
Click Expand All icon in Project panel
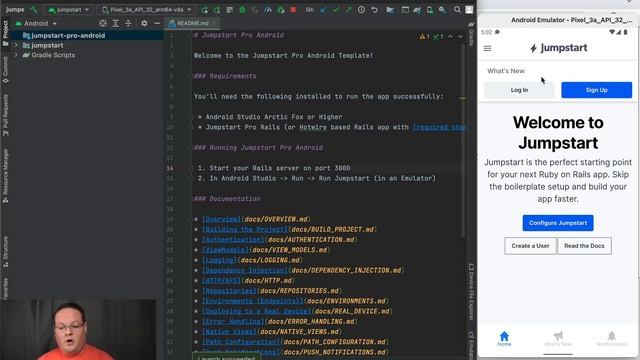point(116,24)
